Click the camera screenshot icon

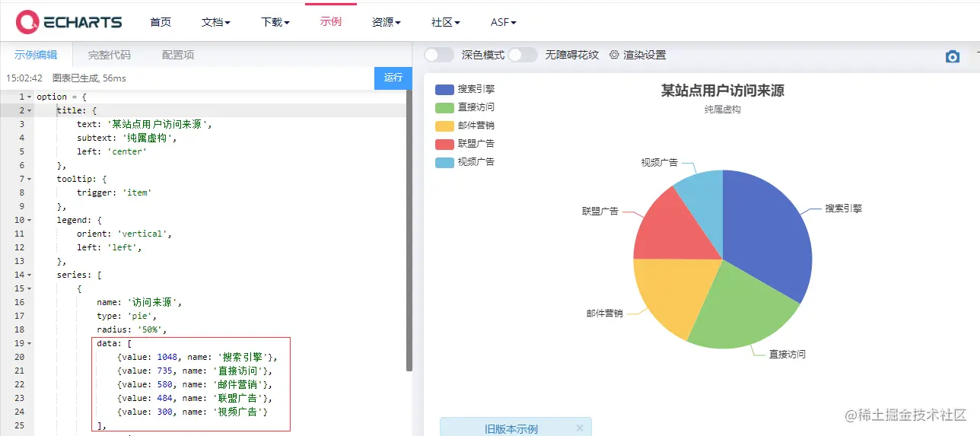[953, 57]
